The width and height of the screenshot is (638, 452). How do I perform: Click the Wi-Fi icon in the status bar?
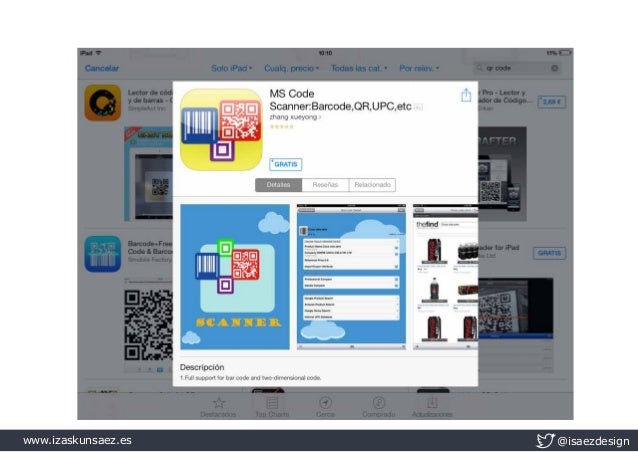click(x=98, y=53)
